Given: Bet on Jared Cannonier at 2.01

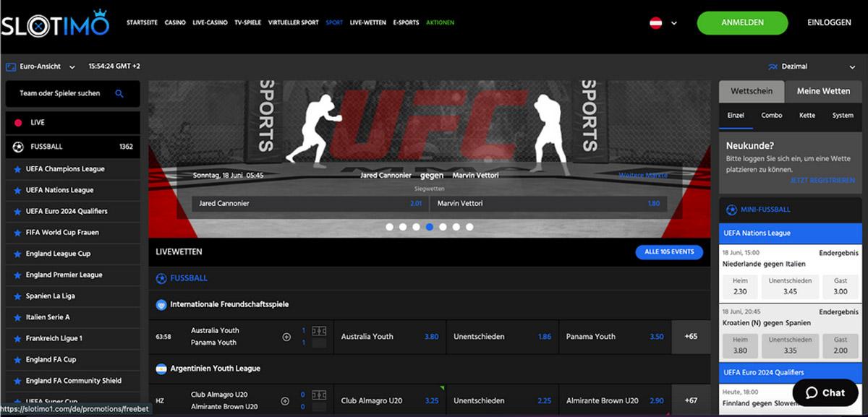Looking at the screenshot, I should 310,204.
